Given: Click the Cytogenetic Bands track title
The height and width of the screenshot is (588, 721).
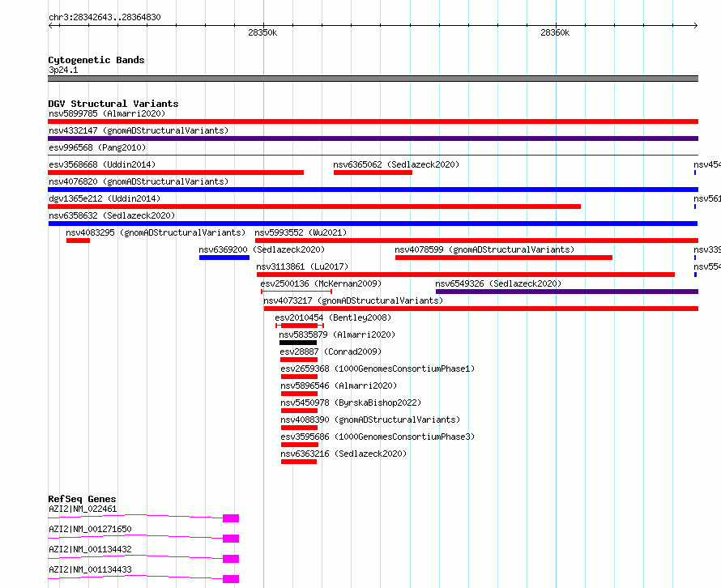Looking at the screenshot, I should click(x=96, y=60).
